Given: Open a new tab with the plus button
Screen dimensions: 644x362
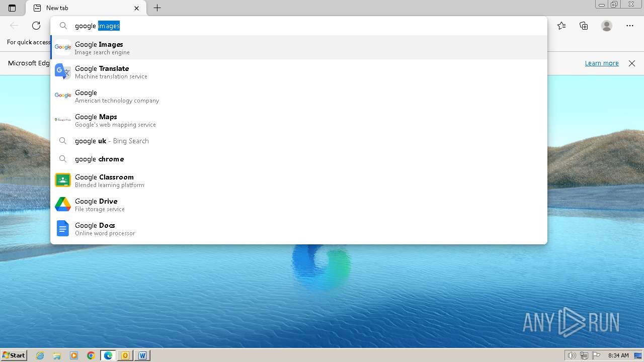Looking at the screenshot, I should pos(157,8).
